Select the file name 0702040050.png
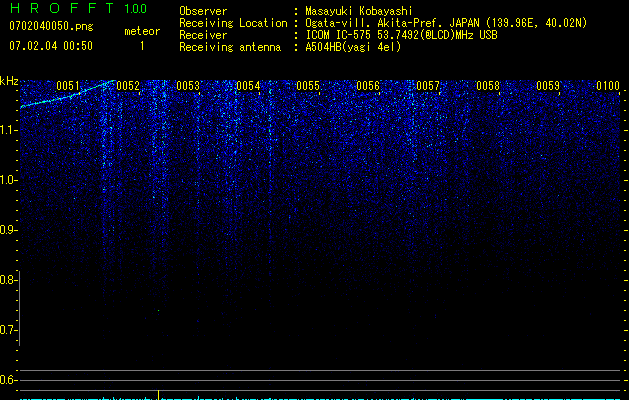The image size is (629, 400). 51,27
